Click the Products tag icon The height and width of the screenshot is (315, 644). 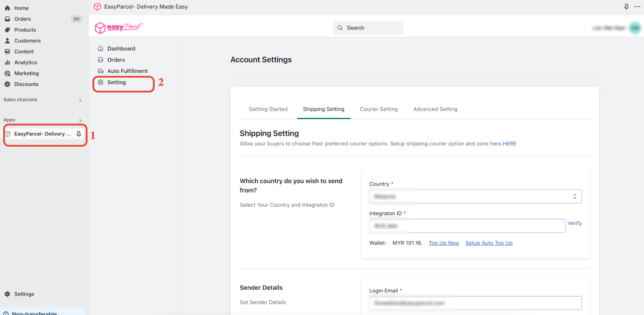click(7, 30)
